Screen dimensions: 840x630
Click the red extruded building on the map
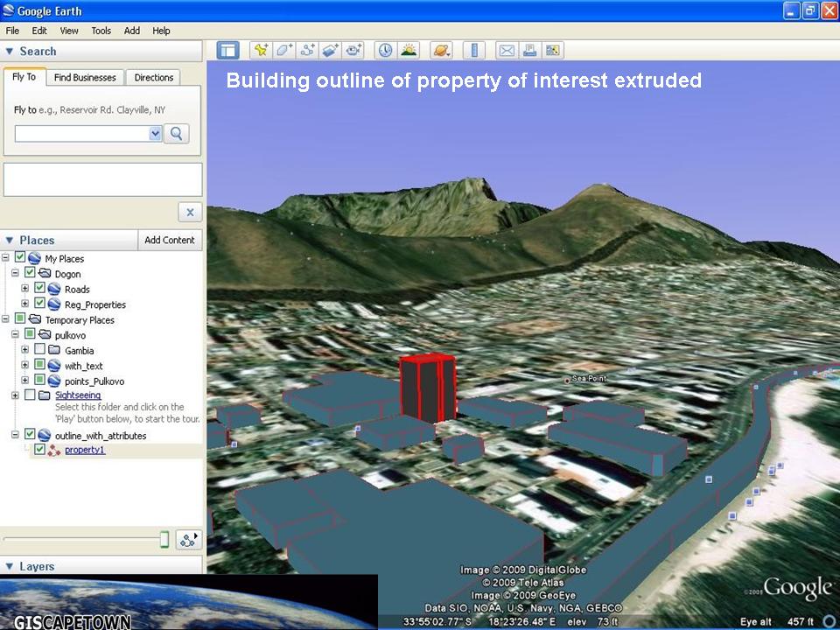tap(428, 388)
